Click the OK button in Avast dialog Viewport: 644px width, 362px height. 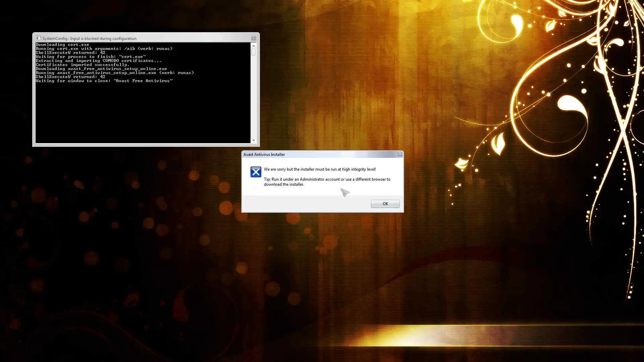385,204
